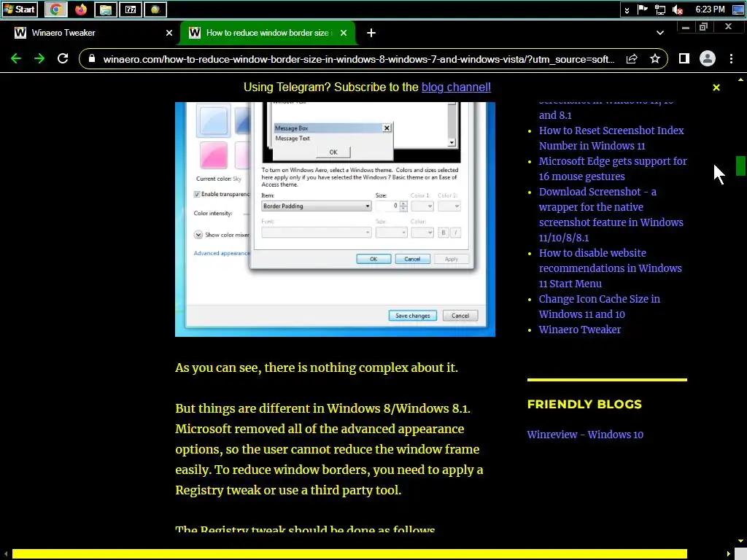Open Change Icon Cache Size link
This screenshot has height=560, width=747.
click(x=600, y=307)
